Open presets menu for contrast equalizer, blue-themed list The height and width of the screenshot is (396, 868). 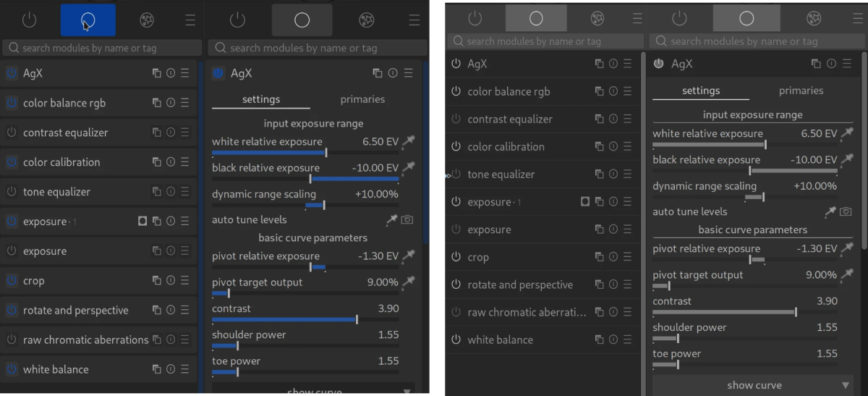(184, 132)
